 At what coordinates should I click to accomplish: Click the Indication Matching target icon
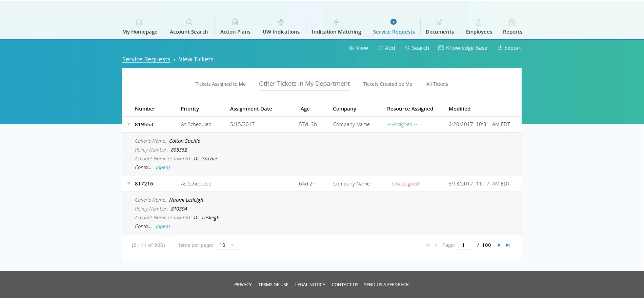tap(336, 22)
